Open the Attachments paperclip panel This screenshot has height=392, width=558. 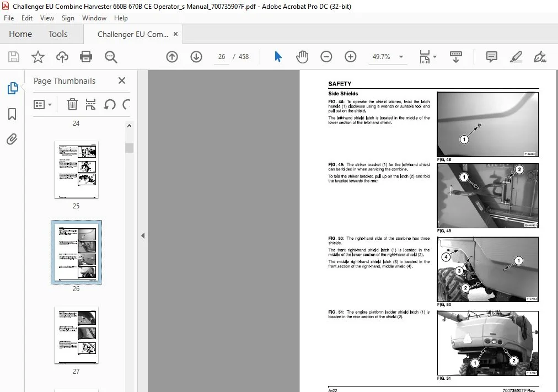coord(12,139)
